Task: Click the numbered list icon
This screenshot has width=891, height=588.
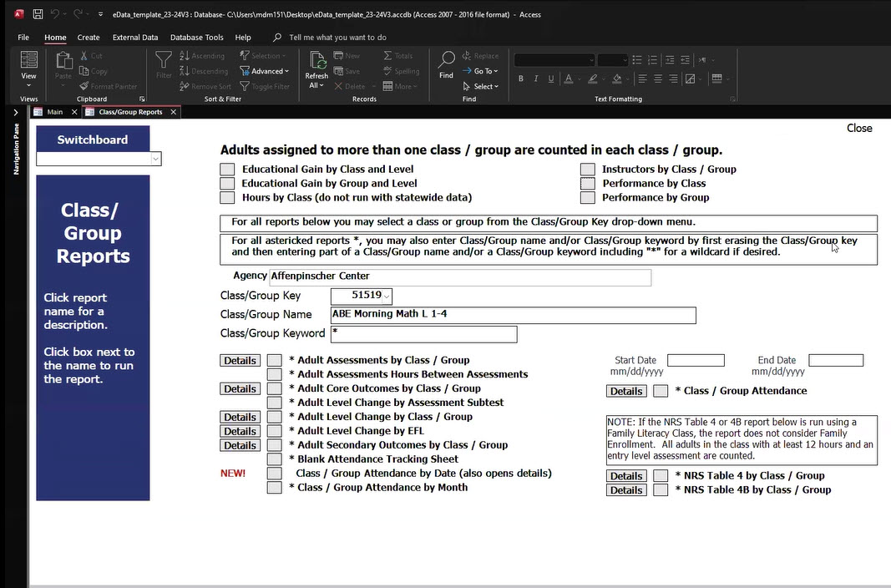Action: pos(652,59)
